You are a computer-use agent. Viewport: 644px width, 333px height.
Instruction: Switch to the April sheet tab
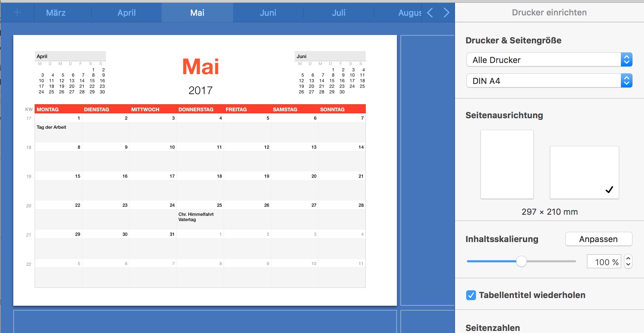point(126,13)
